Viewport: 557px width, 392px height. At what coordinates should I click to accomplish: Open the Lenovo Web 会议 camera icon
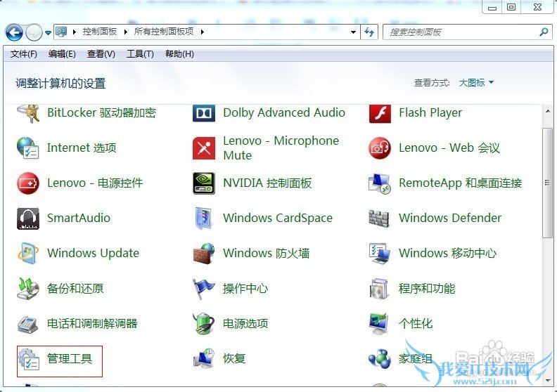(380, 148)
